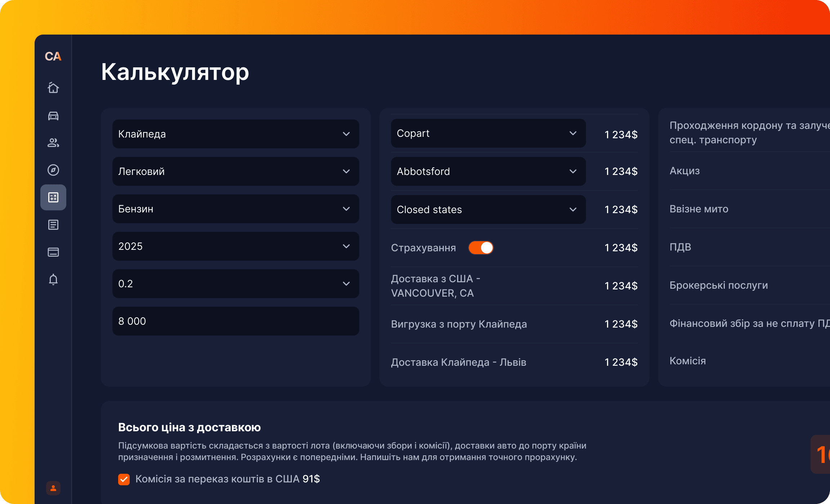Open the Бензин fuel type dropdown
Screen dimensions: 830x504
[236, 209]
